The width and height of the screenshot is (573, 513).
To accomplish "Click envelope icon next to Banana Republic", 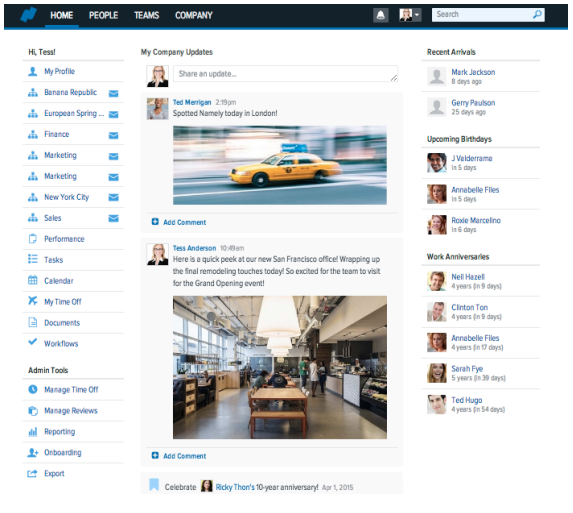I will pos(114,93).
